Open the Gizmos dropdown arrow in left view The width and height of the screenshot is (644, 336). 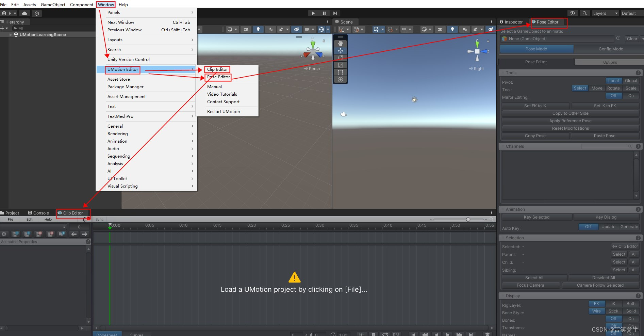tap(328, 29)
